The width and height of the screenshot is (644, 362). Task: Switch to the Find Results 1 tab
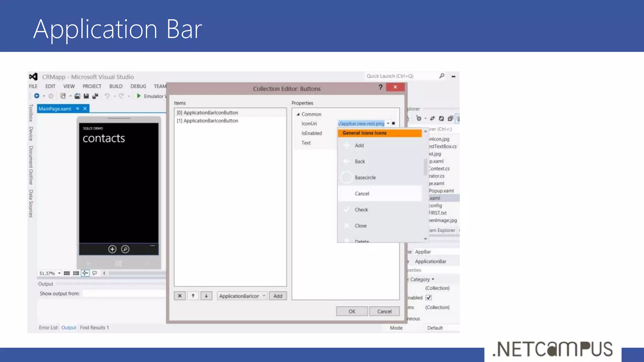(x=94, y=327)
